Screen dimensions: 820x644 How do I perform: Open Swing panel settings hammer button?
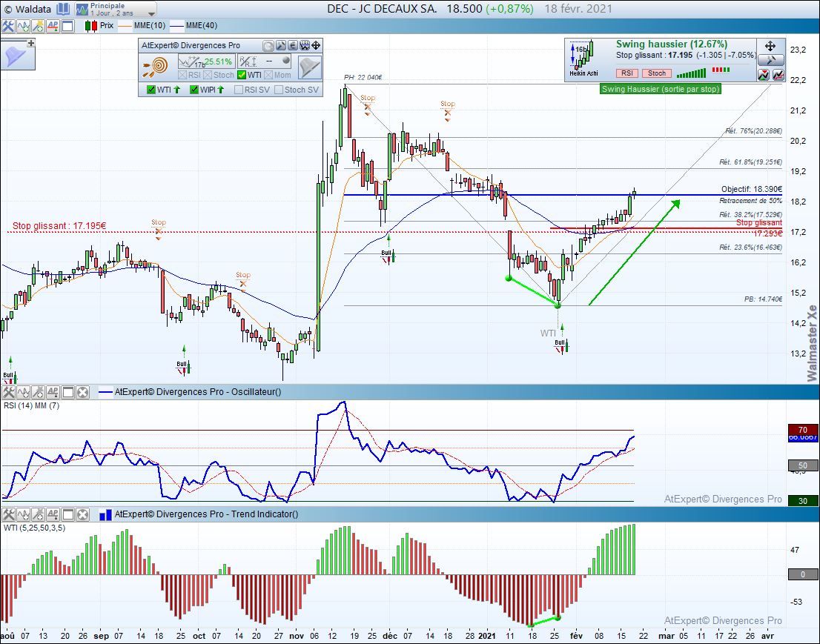pos(771,61)
